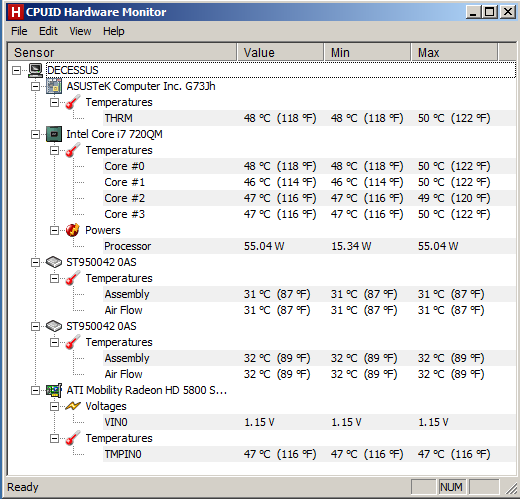Open the View menu
520x499 pixels.
point(80,31)
